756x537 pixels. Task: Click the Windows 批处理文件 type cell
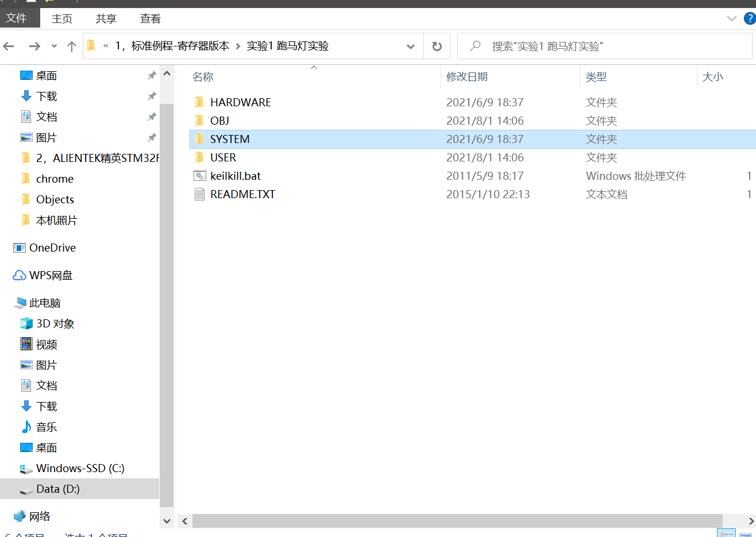[636, 176]
